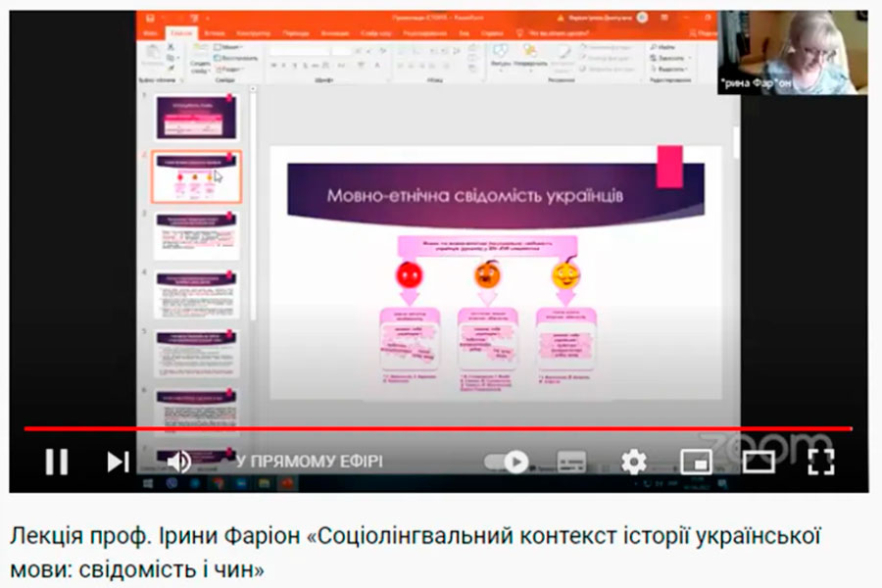Image resolution: width=882 pixels, height=588 pixels.
Task: Select the fourth slide thumbnail
Action: (196, 294)
